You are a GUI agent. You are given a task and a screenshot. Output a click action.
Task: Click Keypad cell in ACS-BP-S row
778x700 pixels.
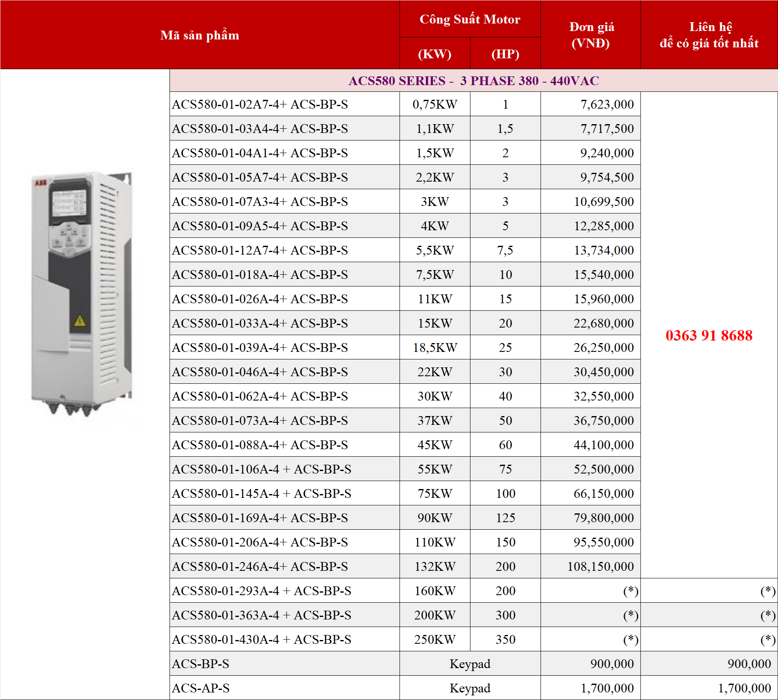coord(470,664)
